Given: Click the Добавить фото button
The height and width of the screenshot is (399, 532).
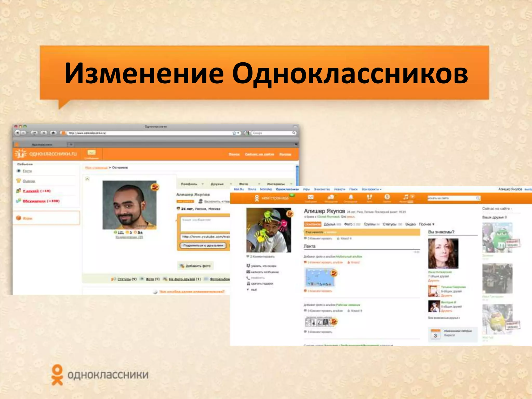Looking at the screenshot, I should pyautogui.click(x=195, y=266).
